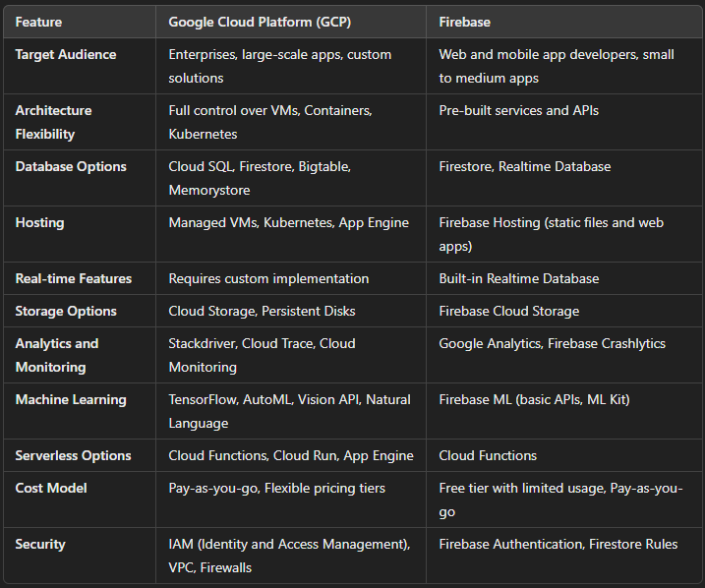Select the Hosting row label
The height and width of the screenshot is (588, 705).
pyautogui.click(x=39, y=223)
